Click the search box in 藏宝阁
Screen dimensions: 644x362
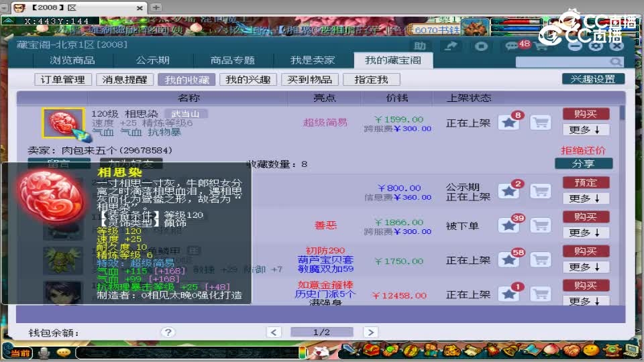[563, 62]
